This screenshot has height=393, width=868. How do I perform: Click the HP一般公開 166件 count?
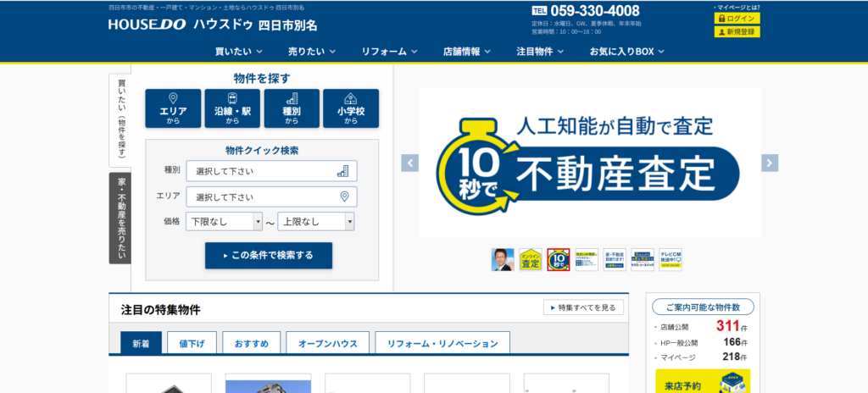pos(702,342)
